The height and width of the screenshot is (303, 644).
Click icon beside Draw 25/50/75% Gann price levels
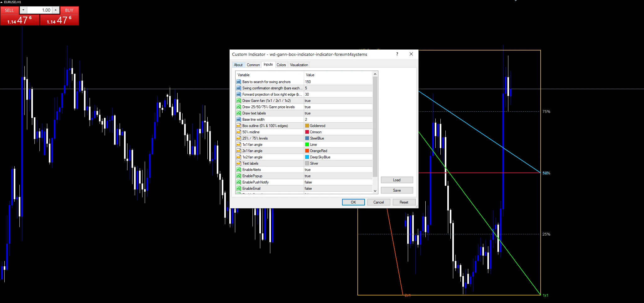(238, 107)
